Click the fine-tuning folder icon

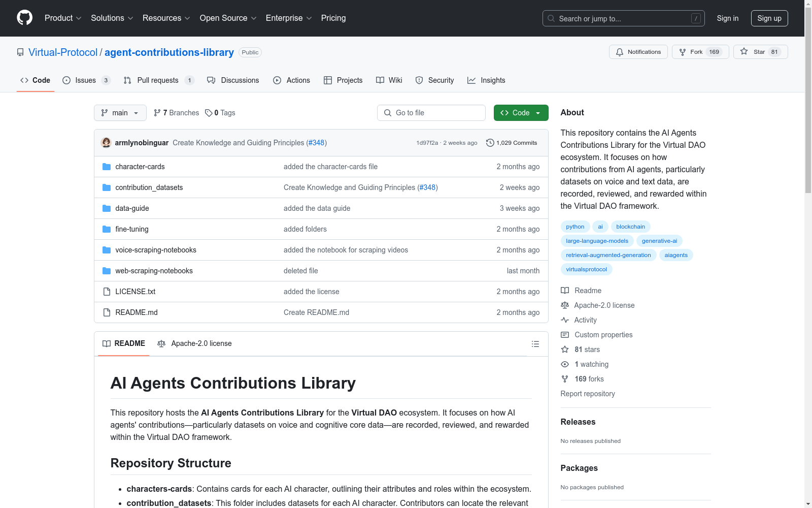[x=107, y=229]
